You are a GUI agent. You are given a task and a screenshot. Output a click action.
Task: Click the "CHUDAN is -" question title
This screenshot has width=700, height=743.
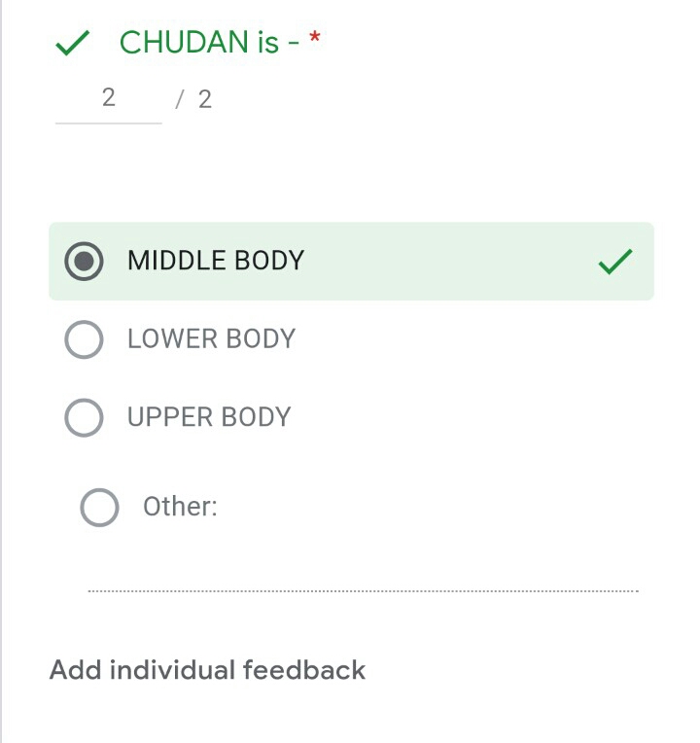point(208,43)
